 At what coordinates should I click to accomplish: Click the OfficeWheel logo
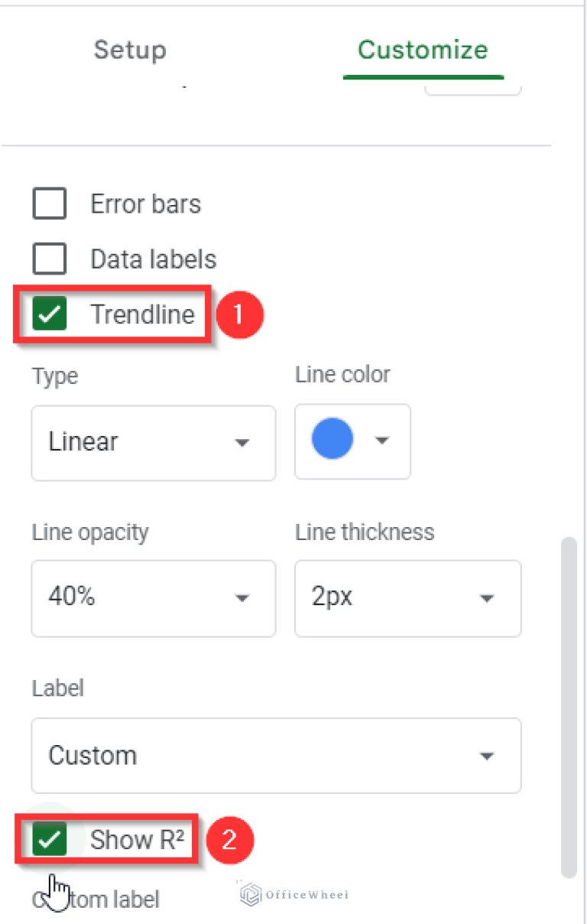pos(293,893)
